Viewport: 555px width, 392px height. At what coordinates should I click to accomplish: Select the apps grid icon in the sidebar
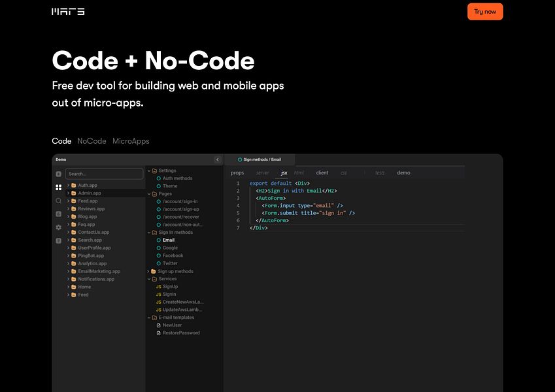click(58, 188)
